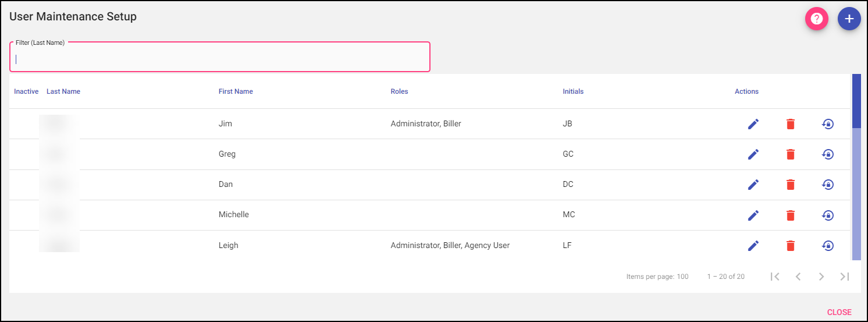Reset password for user Dan

tap(828, 185)
